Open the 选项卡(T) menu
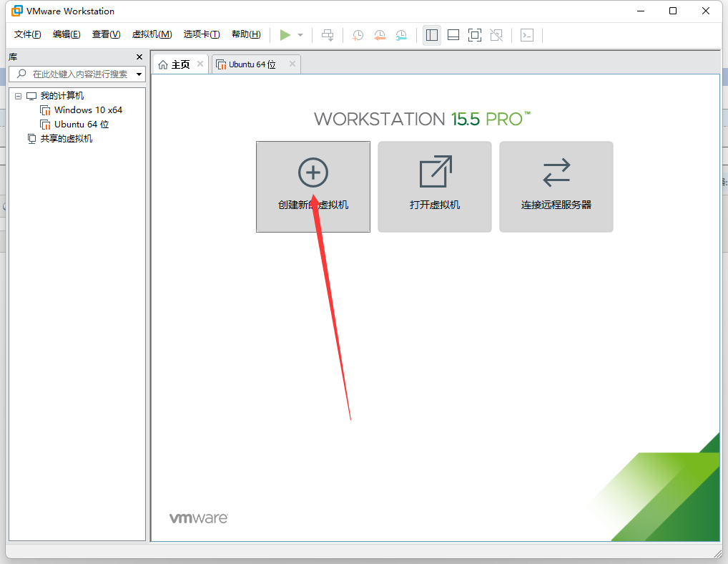 [x=202, y=34]
